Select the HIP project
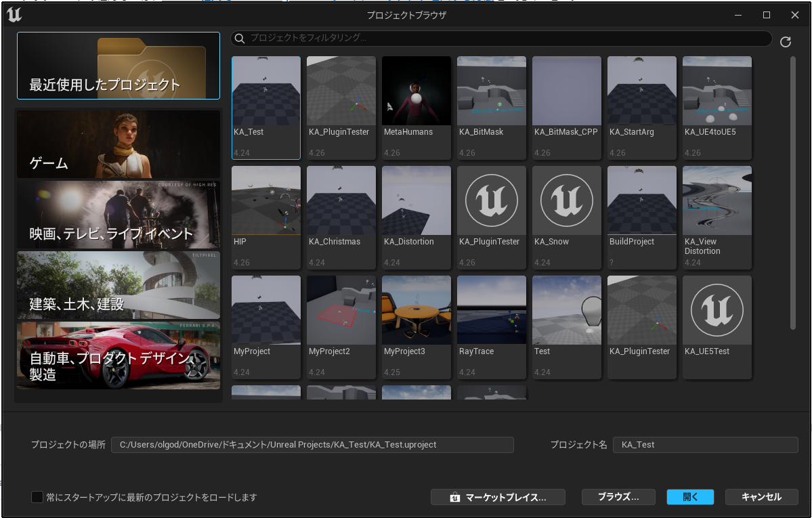 (266, 217)
